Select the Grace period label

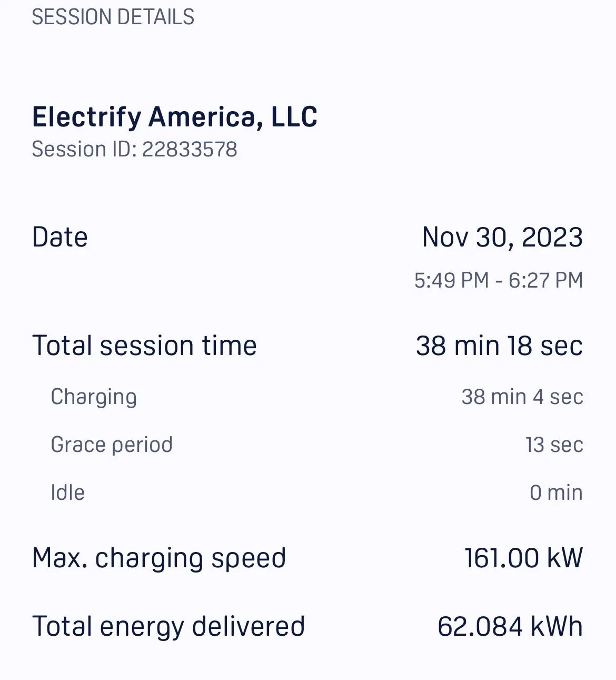(112, 446)
